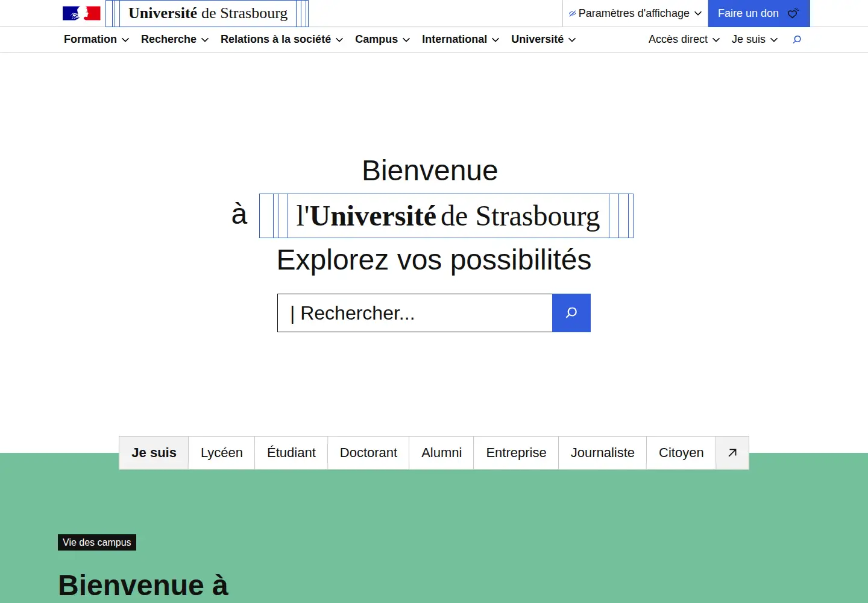This screenshot has width=868, height=603.
Task: Click the eye icon beside Paramètres d'affichage
Action: click(x=572, y=13)
